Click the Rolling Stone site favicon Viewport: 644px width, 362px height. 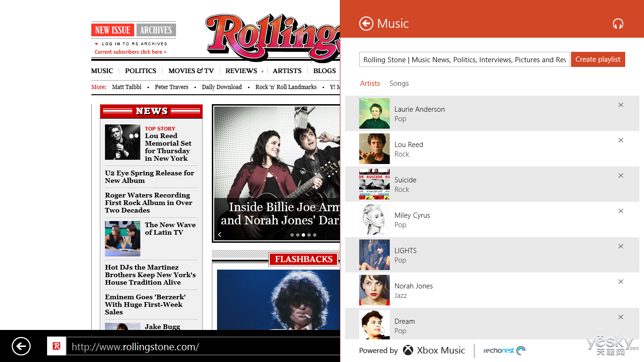pyautogui.click(x=56, y=346)
